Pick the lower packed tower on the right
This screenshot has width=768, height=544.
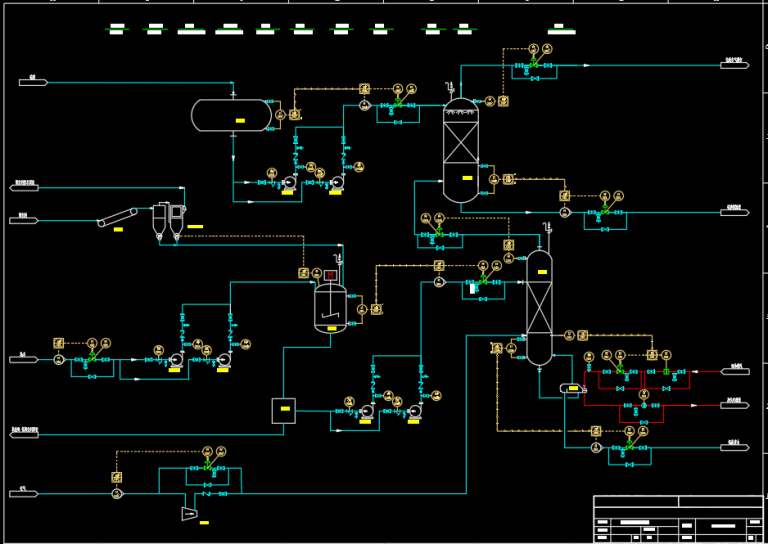click(539, 307)
